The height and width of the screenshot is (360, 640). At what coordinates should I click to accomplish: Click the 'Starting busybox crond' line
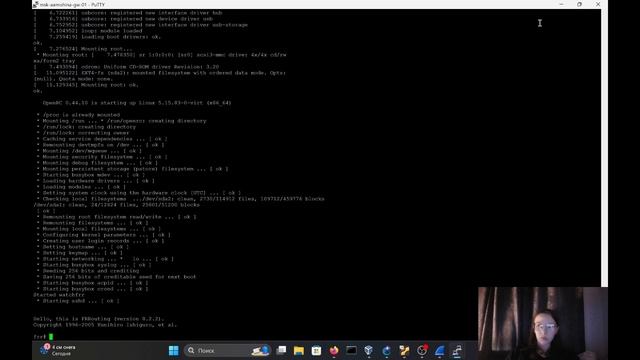(92, 289)
